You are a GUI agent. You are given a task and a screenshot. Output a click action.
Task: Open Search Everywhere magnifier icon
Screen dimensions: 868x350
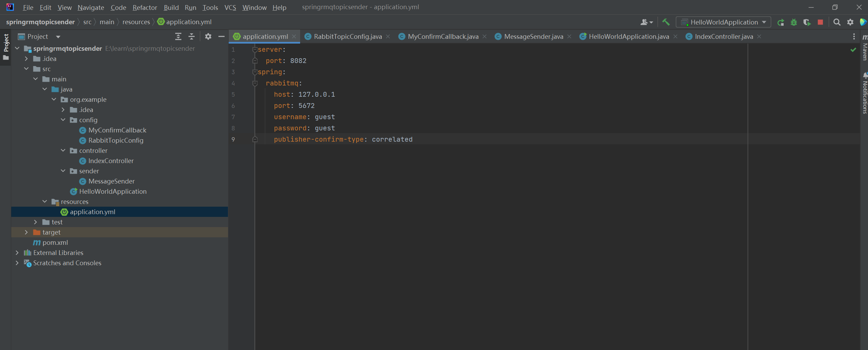837,22
